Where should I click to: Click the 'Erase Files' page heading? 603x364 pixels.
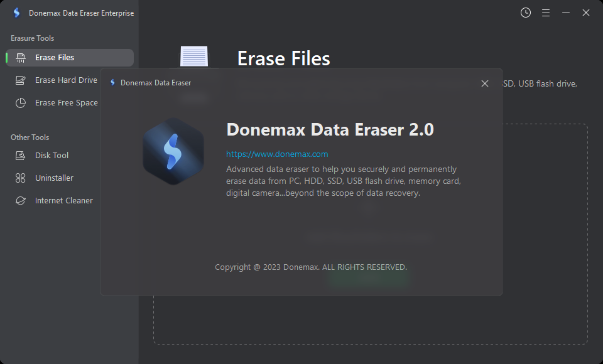(284, 58)
